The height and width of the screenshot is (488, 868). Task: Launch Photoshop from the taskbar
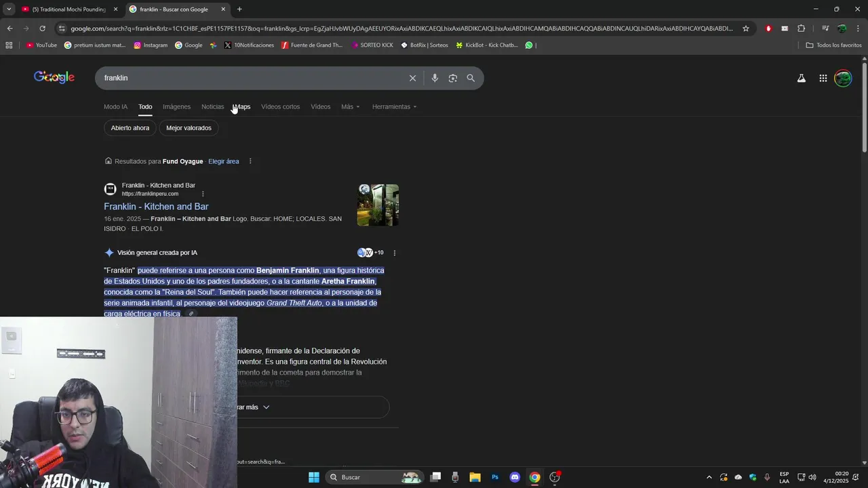495,477
